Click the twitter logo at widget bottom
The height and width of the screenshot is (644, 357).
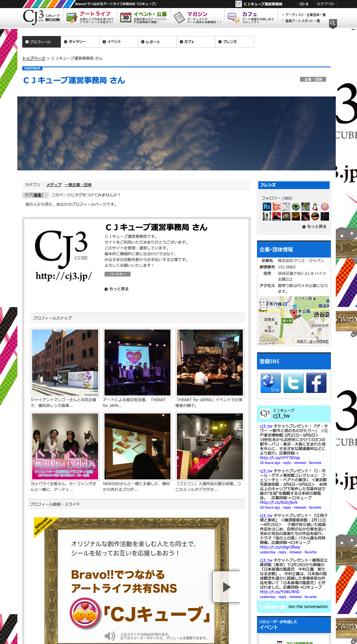tap(272, 607)
